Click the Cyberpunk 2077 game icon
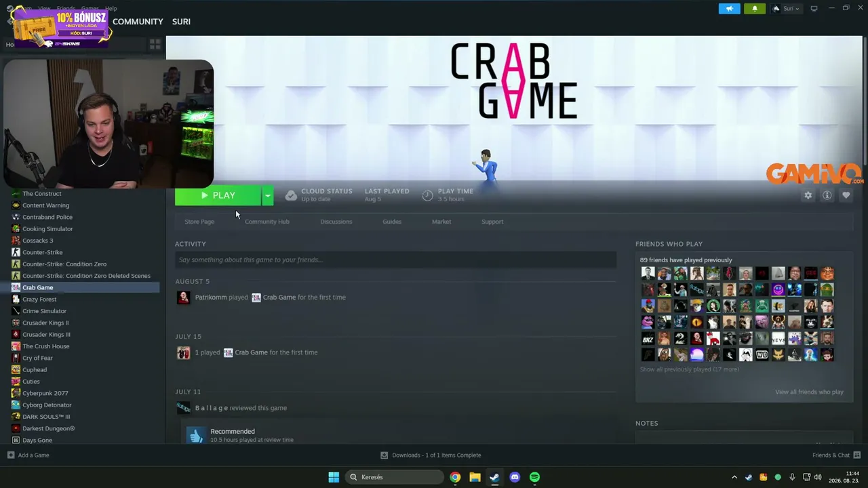The width and height of the screenshot is (868, 488). [x=16, y=393]
